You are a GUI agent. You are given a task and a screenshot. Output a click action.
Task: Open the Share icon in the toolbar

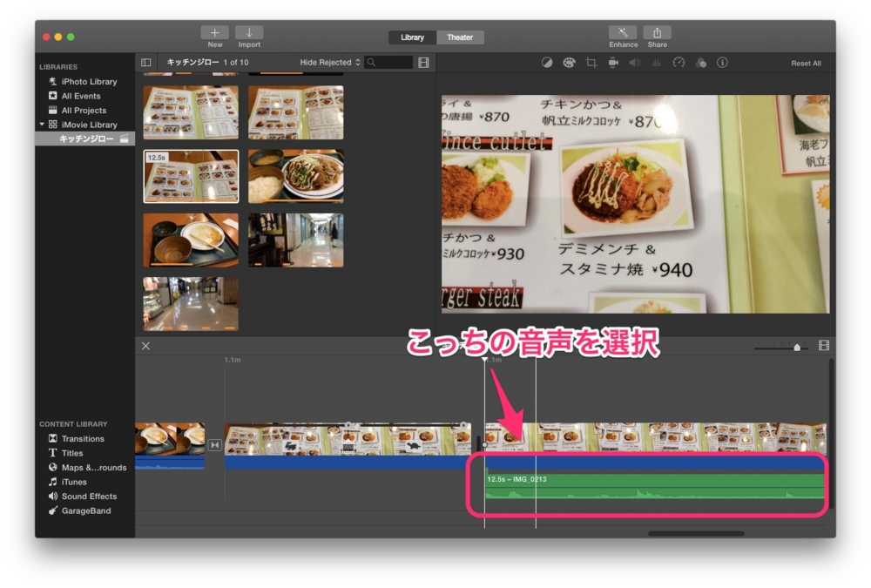click(657, 33)
